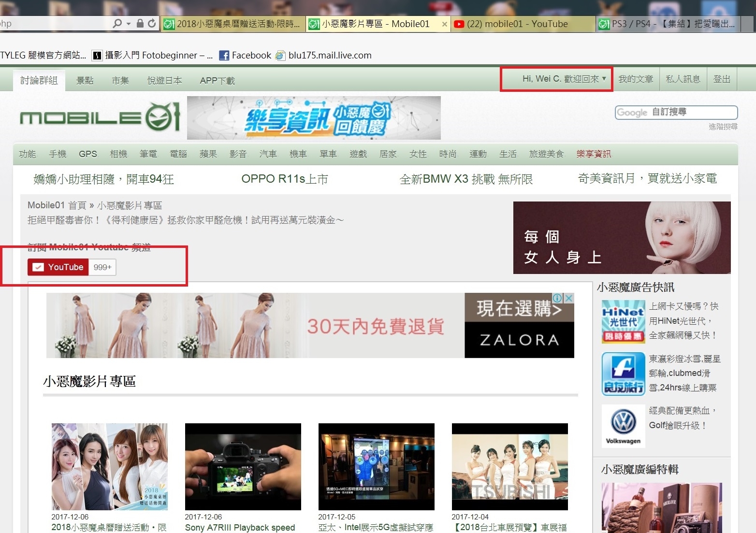Open 我的文章 link
The width and height of the screenshot is (756, 533).
[x=636, y=79]
